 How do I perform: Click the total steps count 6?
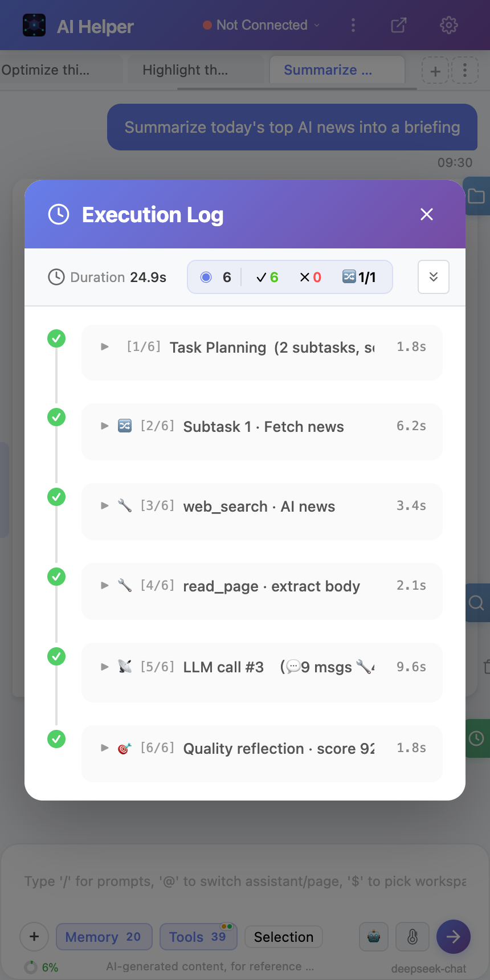(216, 277)
